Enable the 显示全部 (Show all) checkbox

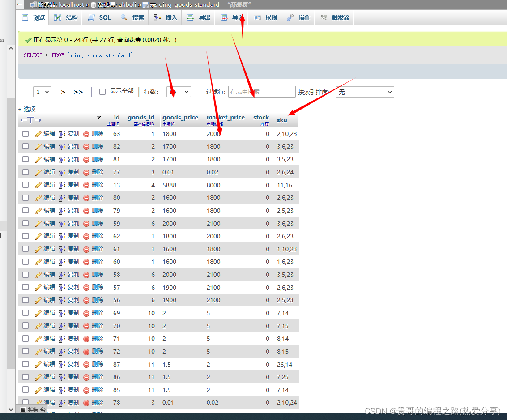(x=102, y=92)
